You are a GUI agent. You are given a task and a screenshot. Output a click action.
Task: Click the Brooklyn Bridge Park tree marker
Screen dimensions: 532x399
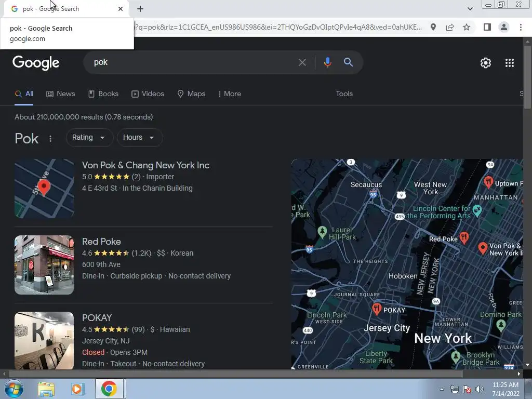point(456,356)
